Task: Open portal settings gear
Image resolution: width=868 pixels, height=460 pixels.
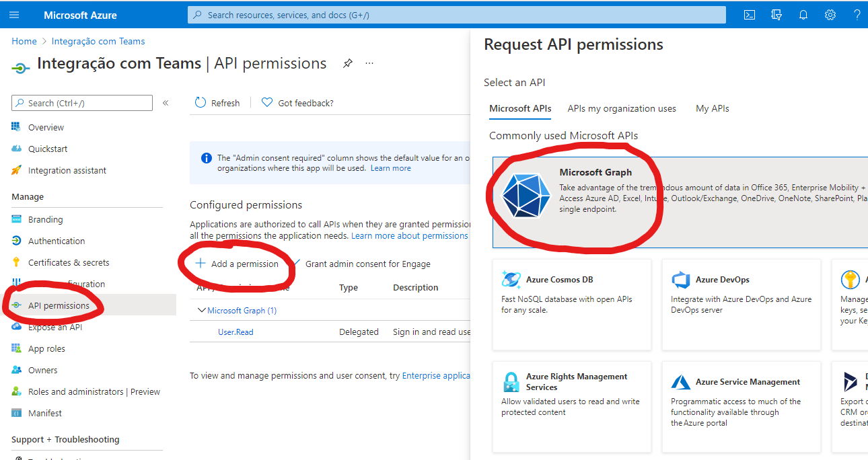Action: tap(830, 15)
